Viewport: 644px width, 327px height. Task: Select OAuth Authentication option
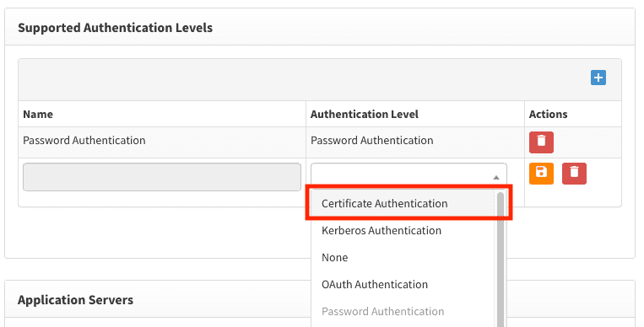point(403,284)
